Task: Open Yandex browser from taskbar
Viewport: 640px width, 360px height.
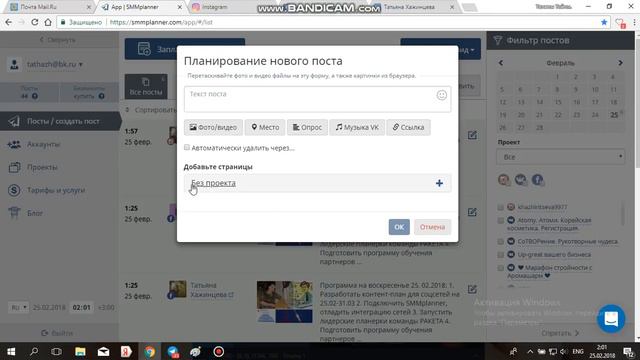Action: pos(126,351)
